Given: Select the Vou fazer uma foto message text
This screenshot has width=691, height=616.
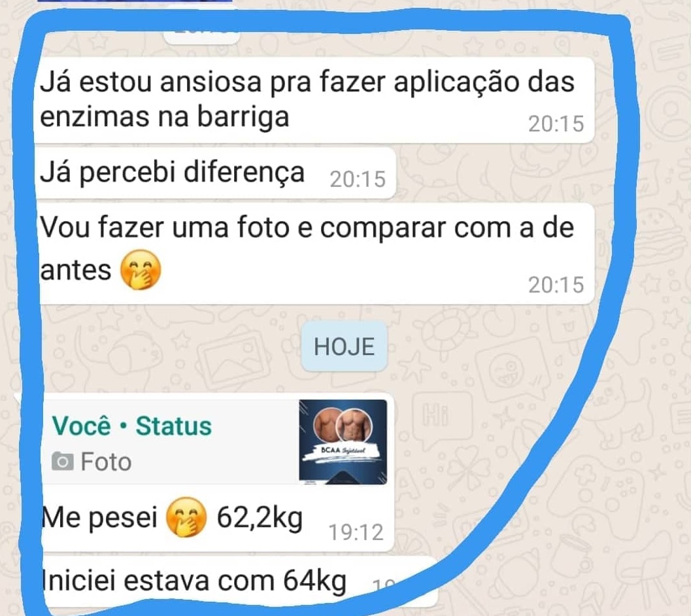Looking at the screenshot, I should (307, 248).
